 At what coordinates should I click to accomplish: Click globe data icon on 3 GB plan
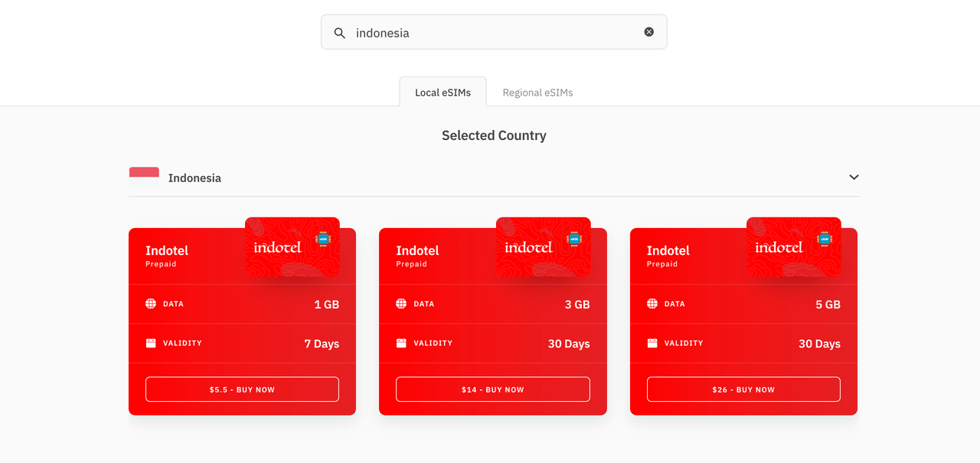pyautogui.click(x=401, y=304)
